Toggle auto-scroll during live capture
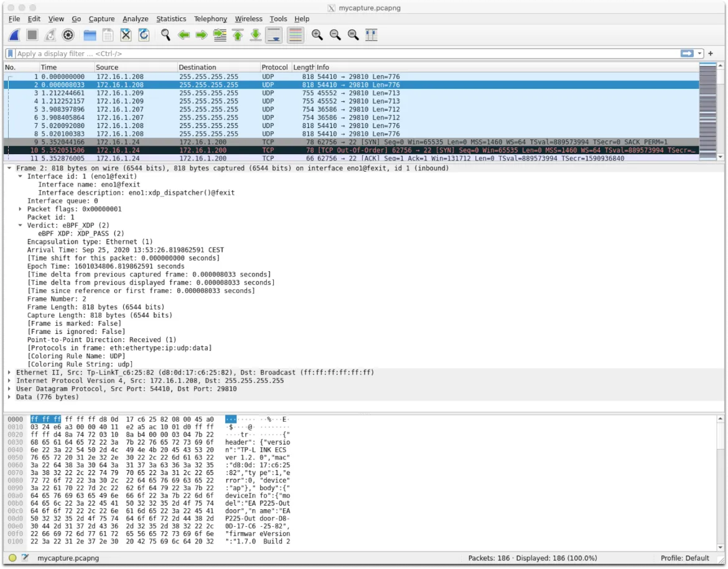This screenshot has height=569, width=728. (x=274, y=35)
